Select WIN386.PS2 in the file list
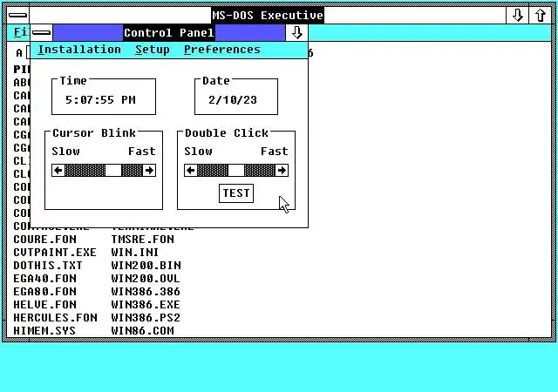This screenshot has height=392, width=558. [146, 318]
